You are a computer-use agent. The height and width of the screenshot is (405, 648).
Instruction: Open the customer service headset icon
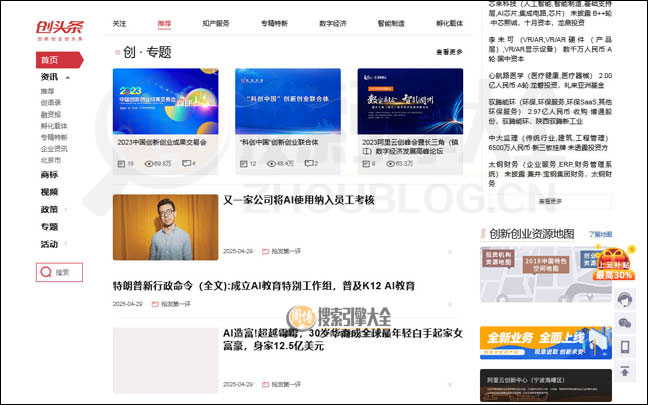(x=624, y=299)
